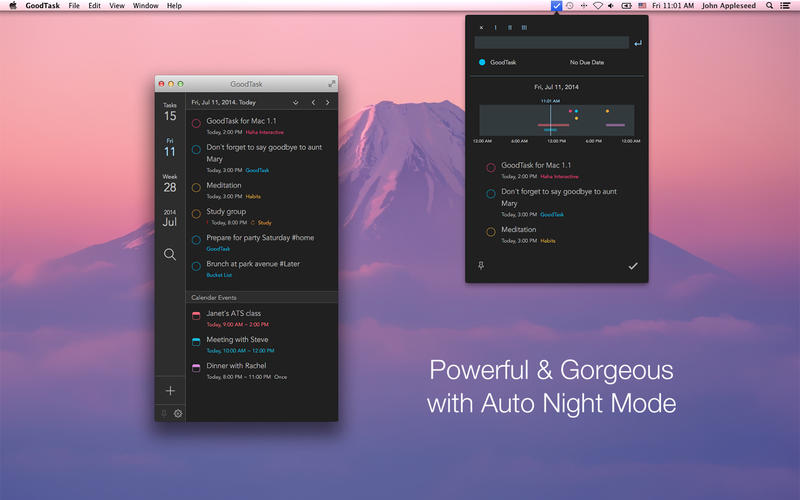The image size is (800, 500).
Task: Click the Fri 11:01 AM clock in menu bar
Action: point(673,6)
